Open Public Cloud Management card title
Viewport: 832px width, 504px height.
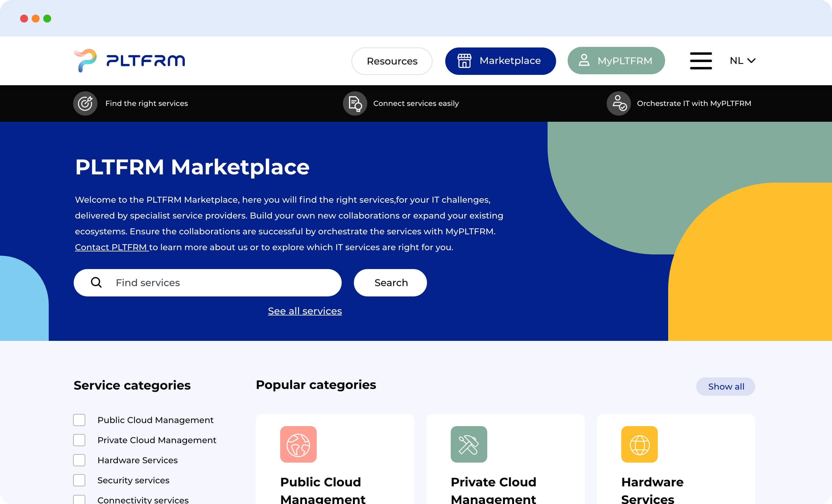(323, 490)
